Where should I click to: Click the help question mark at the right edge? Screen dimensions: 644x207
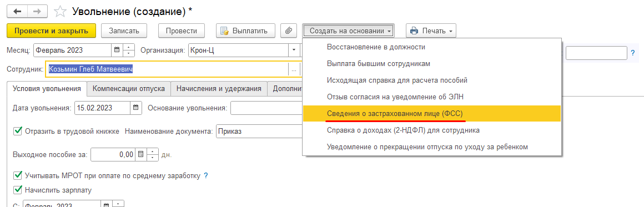click(632, 53)
